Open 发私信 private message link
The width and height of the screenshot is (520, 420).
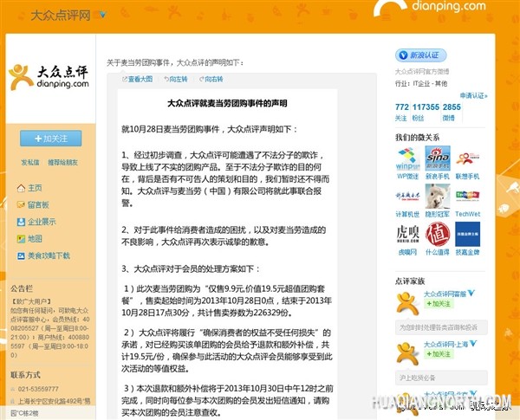pyautogui.click(x=29, y=162)
